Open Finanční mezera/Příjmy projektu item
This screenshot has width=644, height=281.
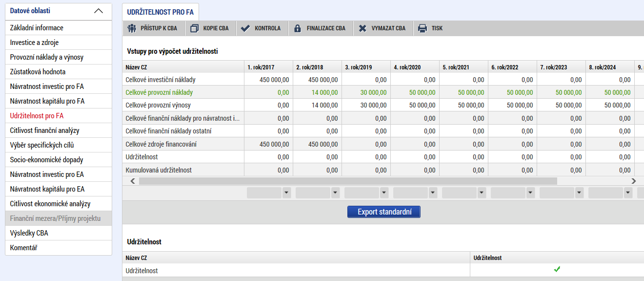59,218
